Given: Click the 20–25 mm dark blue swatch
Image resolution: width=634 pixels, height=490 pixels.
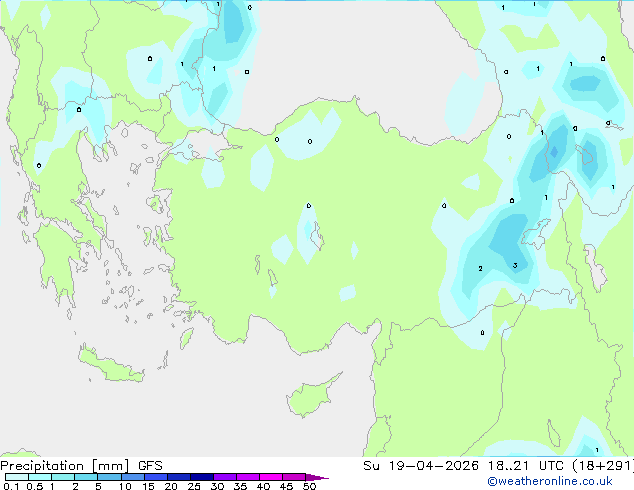Looking at the screenshot, I should [x=178, y=477].
